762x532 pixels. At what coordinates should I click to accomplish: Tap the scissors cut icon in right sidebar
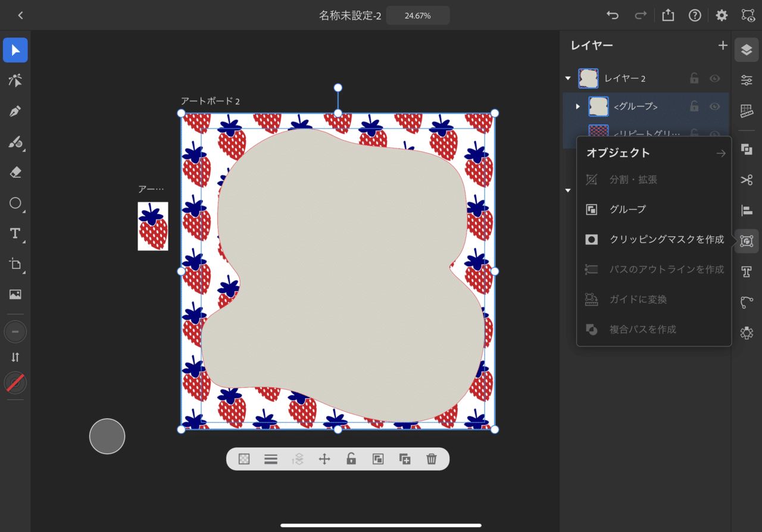click(747, 179)
